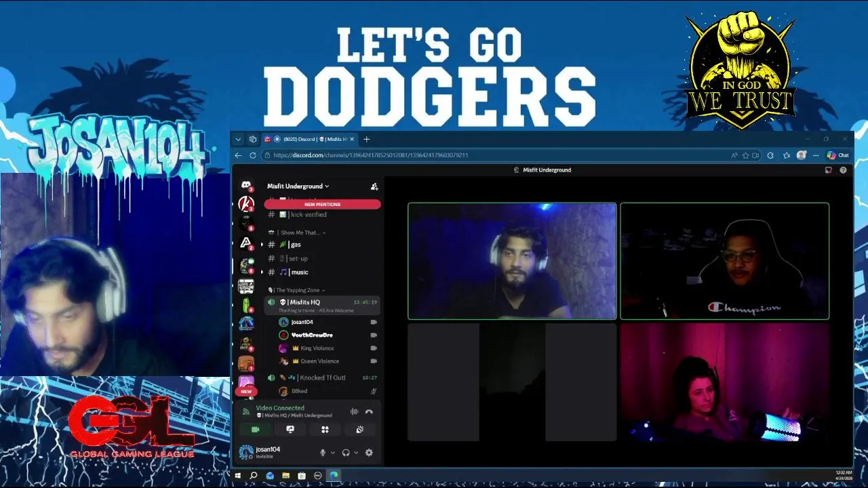This screenshot has height=488, width=868.
Task: Click user King Violence in the voice list
Action: click(x=328, y=348)
